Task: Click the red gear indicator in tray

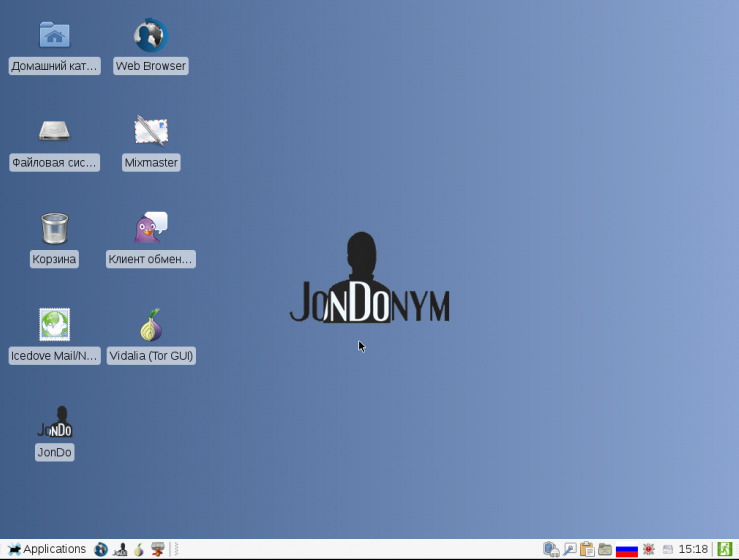Action: [649, 549]
